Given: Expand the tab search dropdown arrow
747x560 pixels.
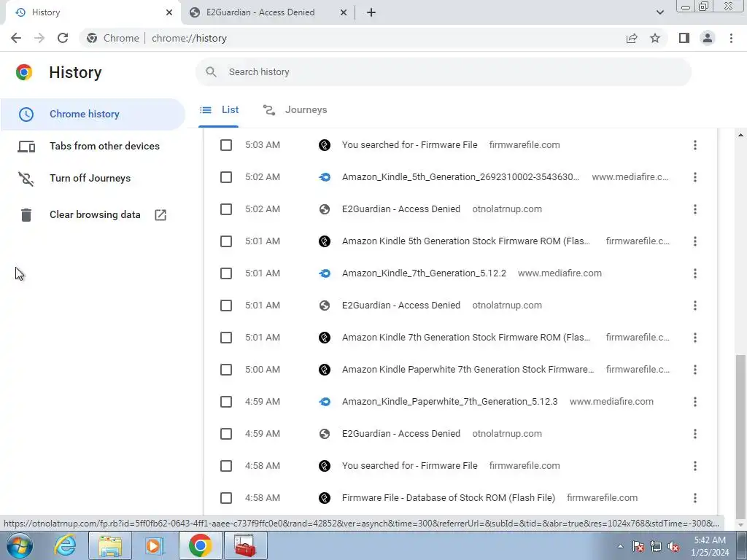Looking at the screenshot, I should pyautogui.click(x=659, y=12).
